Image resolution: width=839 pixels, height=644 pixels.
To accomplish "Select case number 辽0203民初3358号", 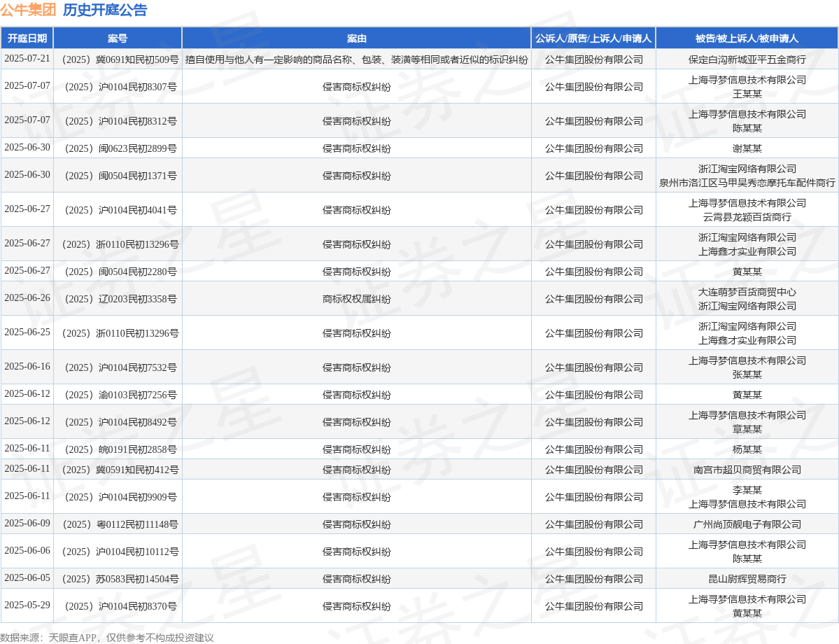I will click(x=118, y=299).
